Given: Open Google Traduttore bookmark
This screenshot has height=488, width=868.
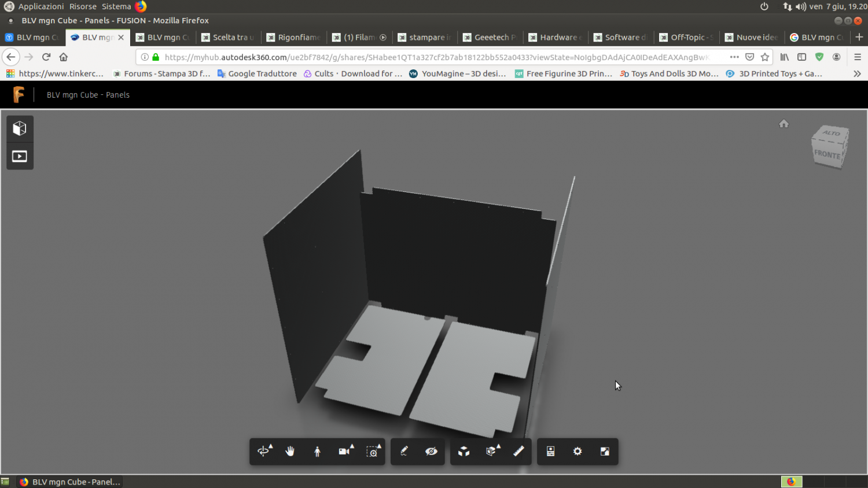Looking at the screenshot, I should (x=257, y=74).
